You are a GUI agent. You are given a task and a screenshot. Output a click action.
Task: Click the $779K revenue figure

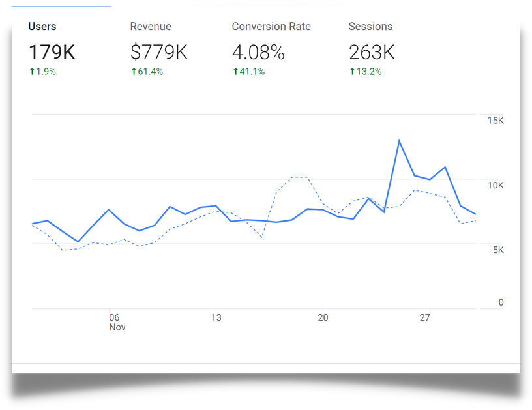(158, 52)
